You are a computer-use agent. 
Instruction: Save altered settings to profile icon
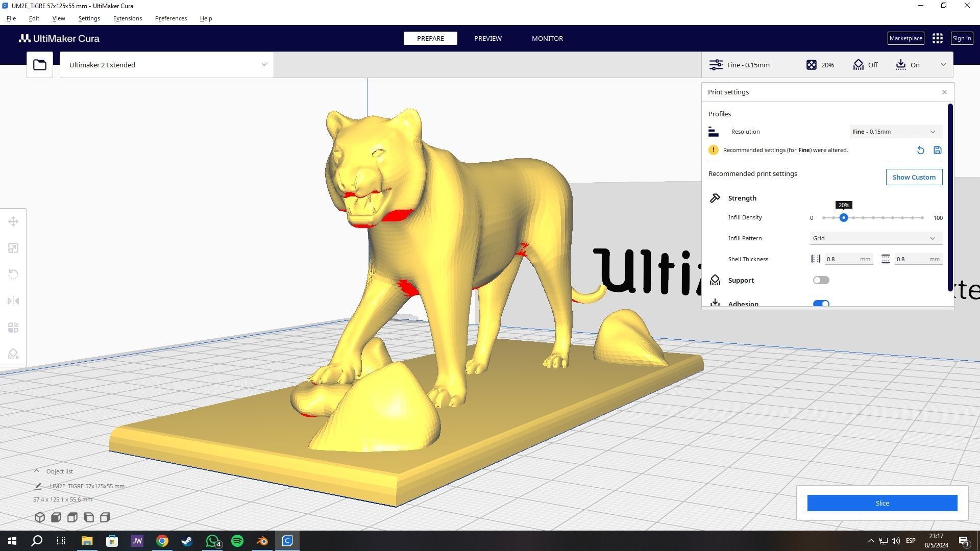coord(938,150)
